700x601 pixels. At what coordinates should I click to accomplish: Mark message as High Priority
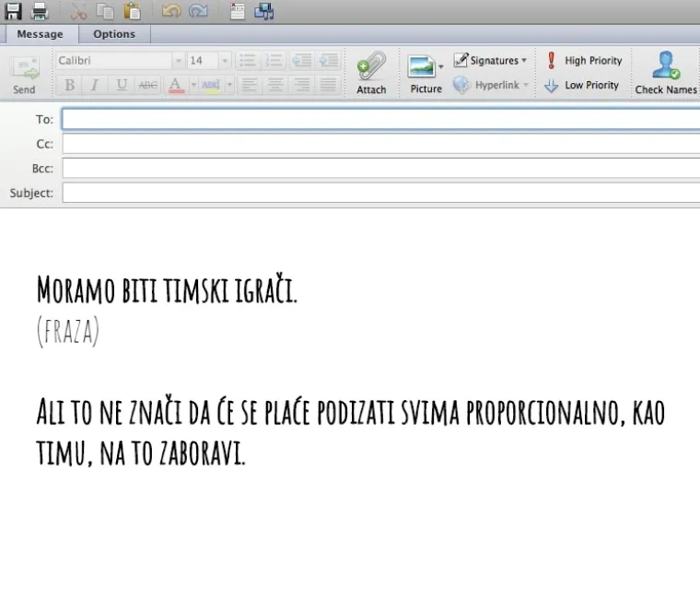click(x=584, y=61)
